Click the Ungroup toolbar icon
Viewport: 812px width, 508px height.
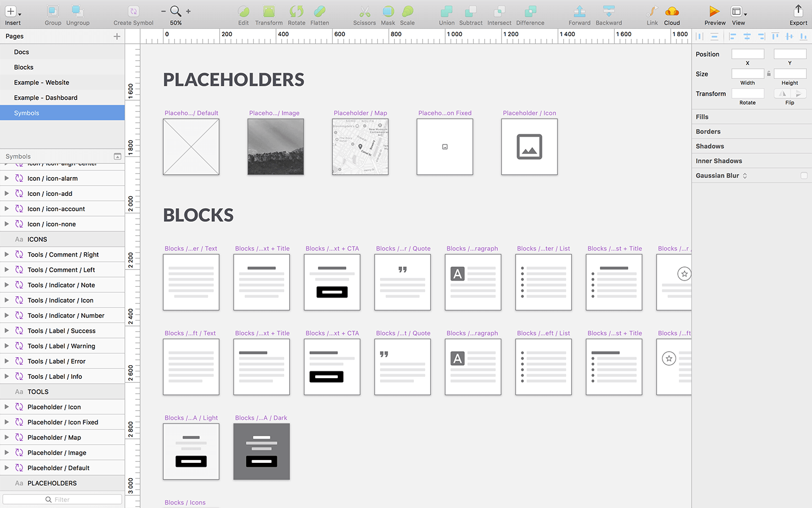tap(78, 11)
